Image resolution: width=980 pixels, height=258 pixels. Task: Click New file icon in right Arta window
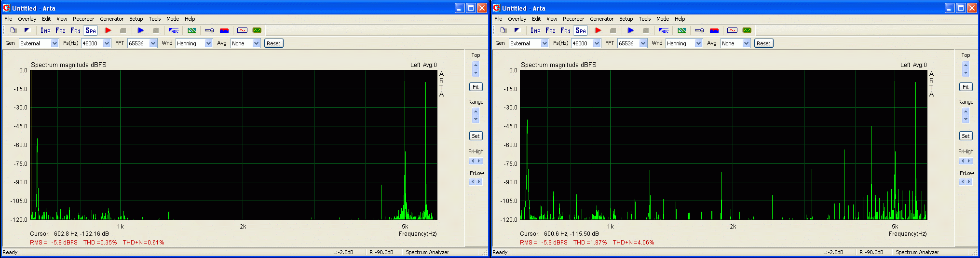pos(504,30)
